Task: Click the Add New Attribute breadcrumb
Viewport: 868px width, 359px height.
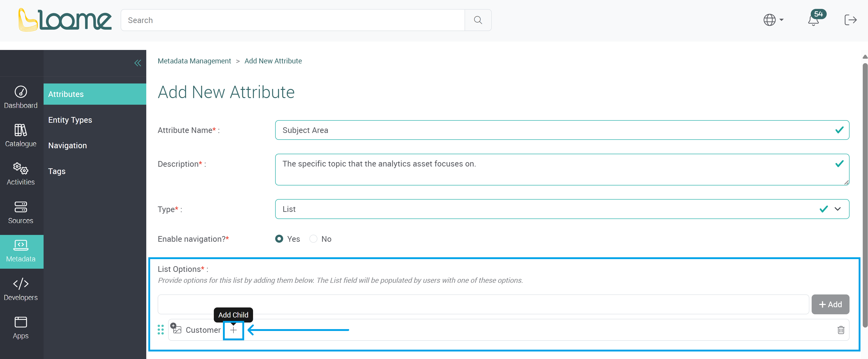Action: pos(273,61)
